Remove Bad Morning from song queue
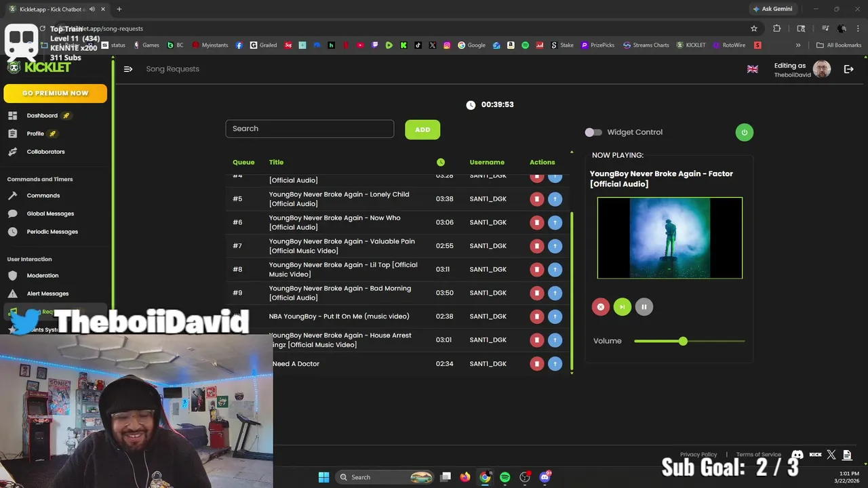868x488 pixels. click(536, 293)
